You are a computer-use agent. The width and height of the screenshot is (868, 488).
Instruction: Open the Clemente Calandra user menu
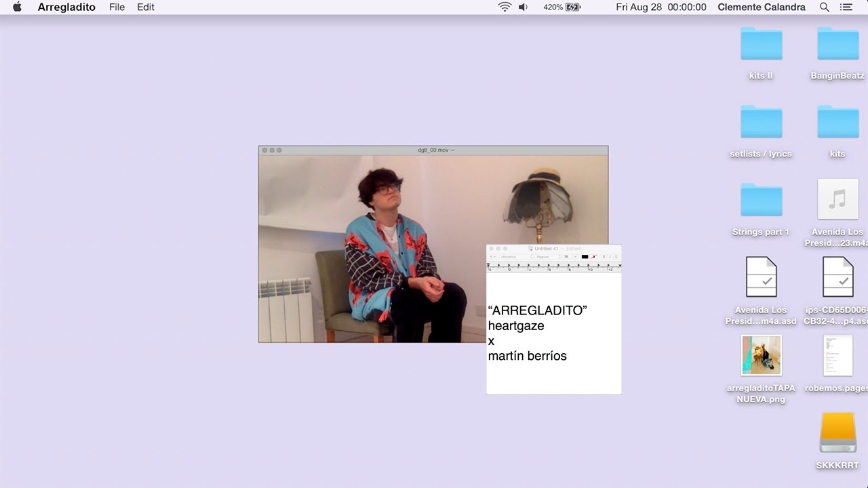pyautogui.click(x=761, y=7)
